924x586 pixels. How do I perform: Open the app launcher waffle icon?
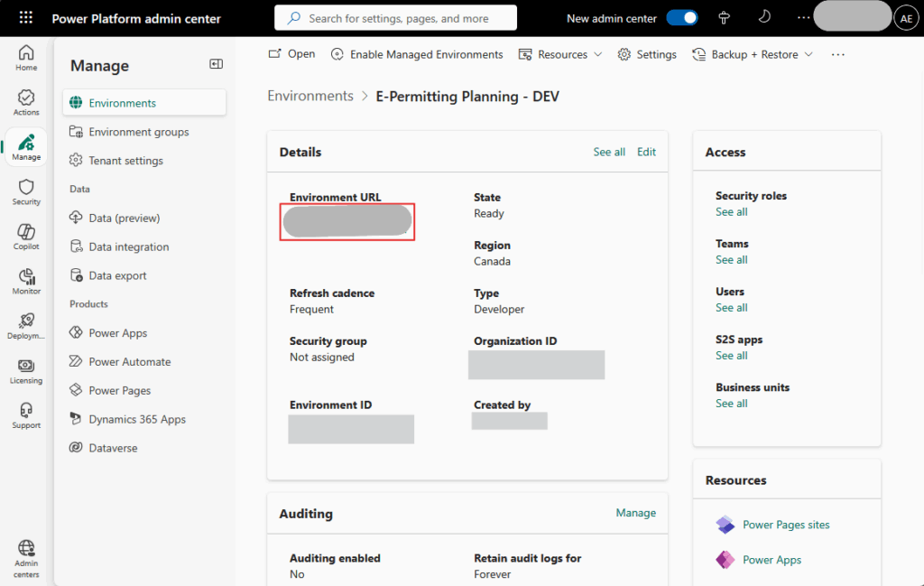coord(24,17)
